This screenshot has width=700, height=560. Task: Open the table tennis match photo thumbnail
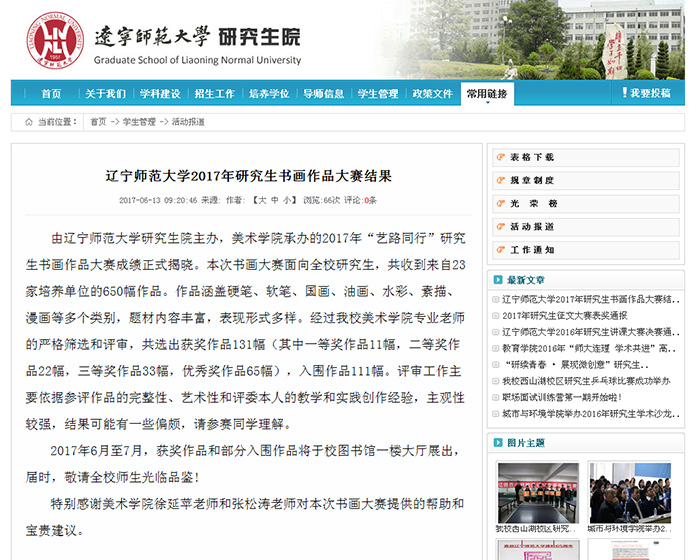(x=537, y=491)
